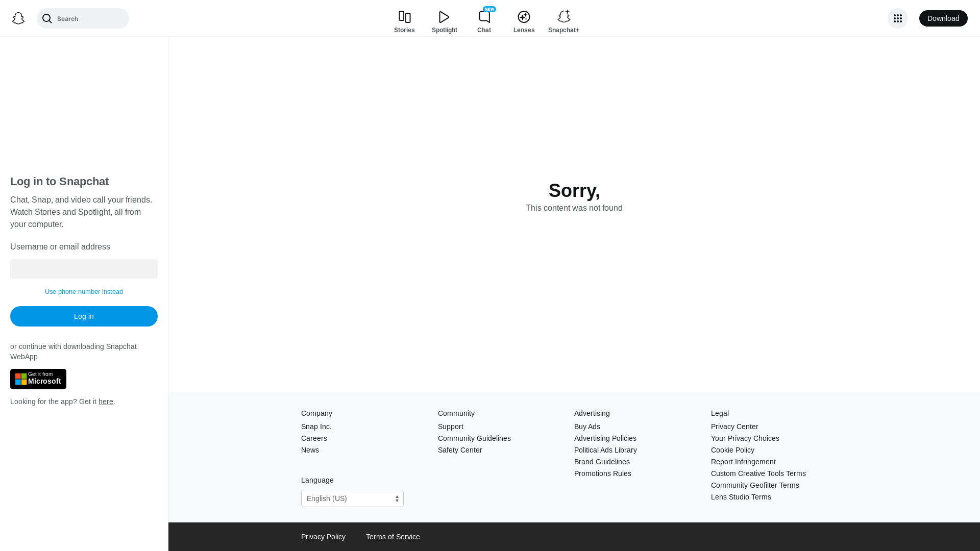Focus the username or email field

click(x=84, y=269)
